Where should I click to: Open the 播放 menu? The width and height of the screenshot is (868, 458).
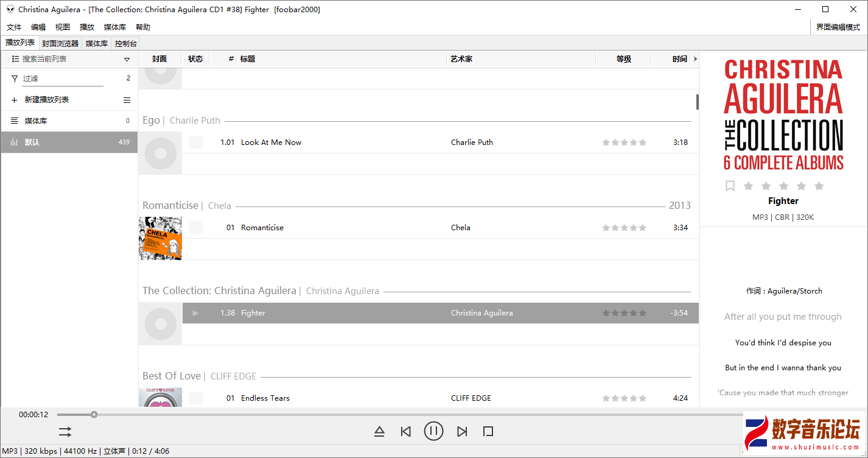tap(87, 27)
